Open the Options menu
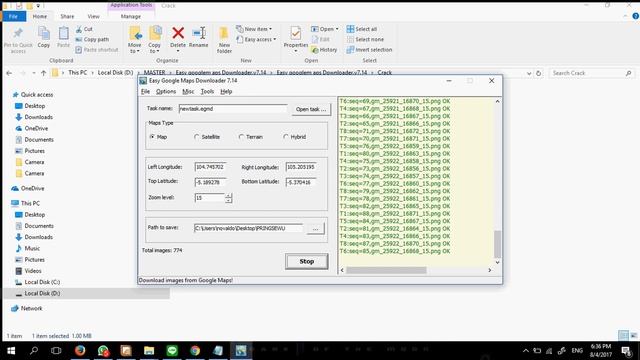Screen dimensions: 640x360 coord(166,92)
